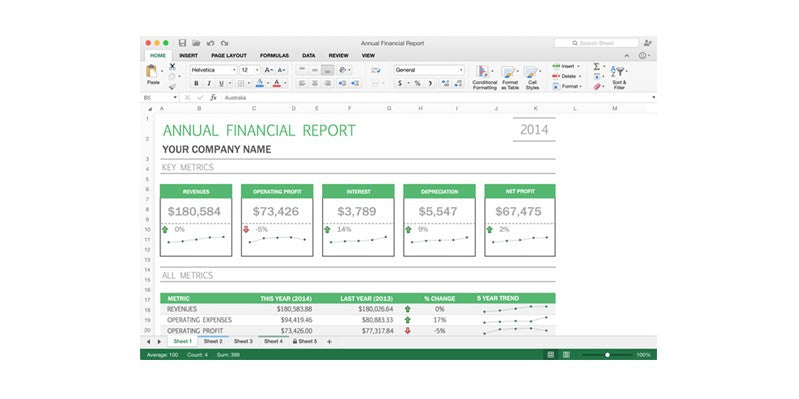The width and height of the screenshot is (799, 399).
Task: Apply comma style format
Action: [x=430, y=84]
